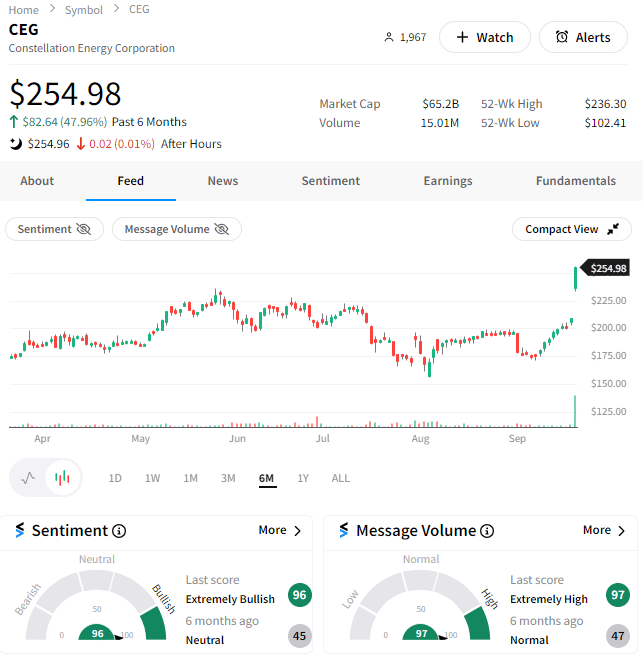
Task: Set chart range to 1D
Action: coord(115,478)
